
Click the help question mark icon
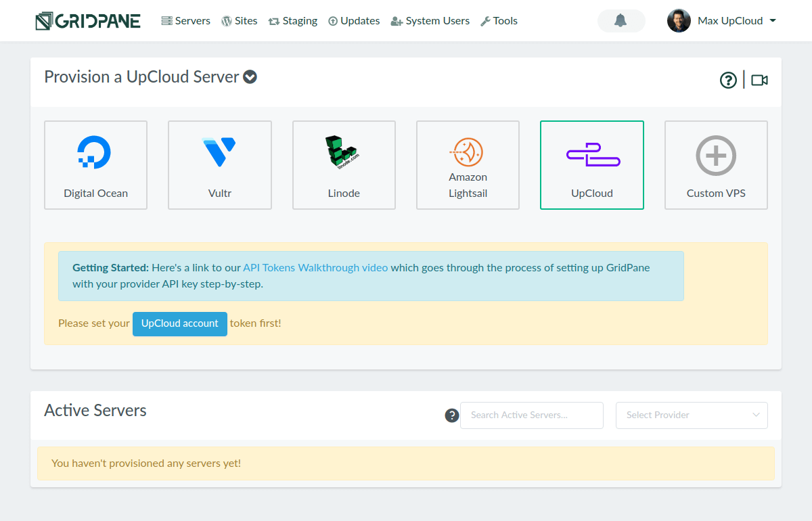tap(728, 81)
